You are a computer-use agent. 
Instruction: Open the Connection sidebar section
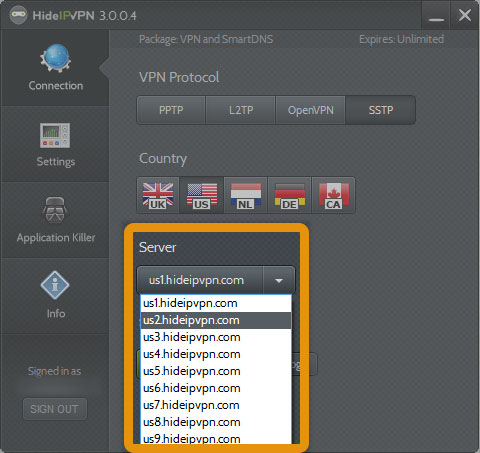[55, 68]
